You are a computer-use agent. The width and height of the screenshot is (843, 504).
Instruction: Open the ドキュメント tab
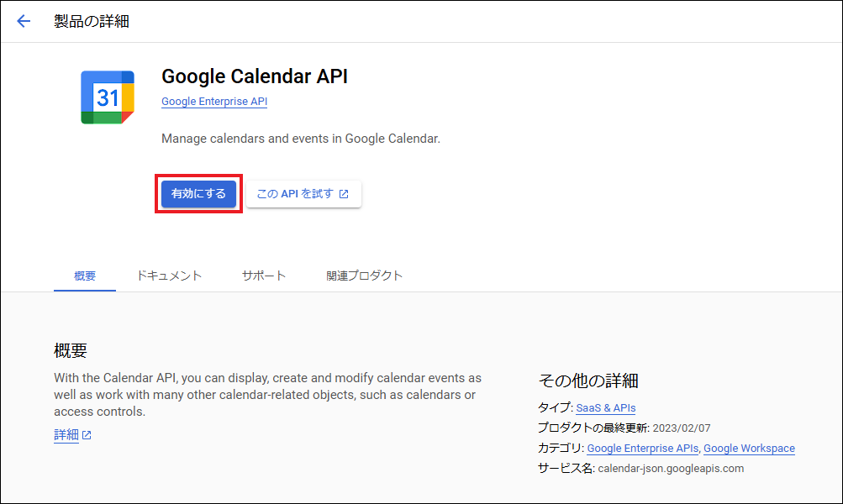[169, 276]
